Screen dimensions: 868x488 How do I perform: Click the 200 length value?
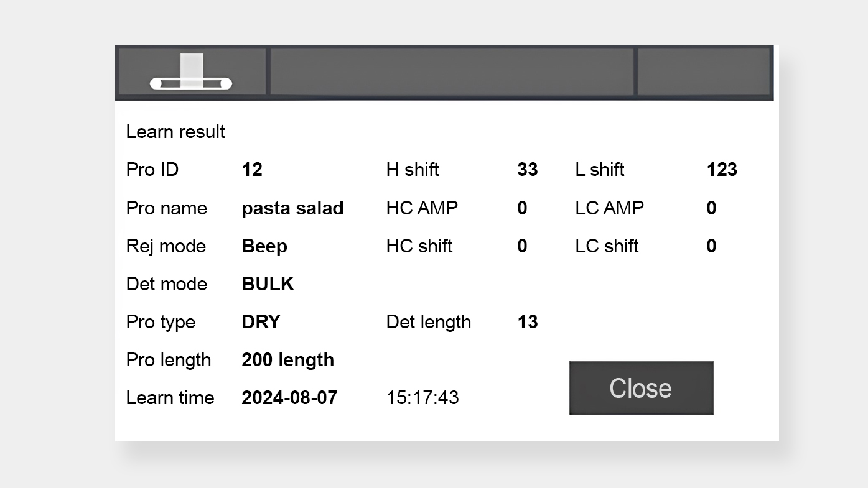tap(287, 360)
